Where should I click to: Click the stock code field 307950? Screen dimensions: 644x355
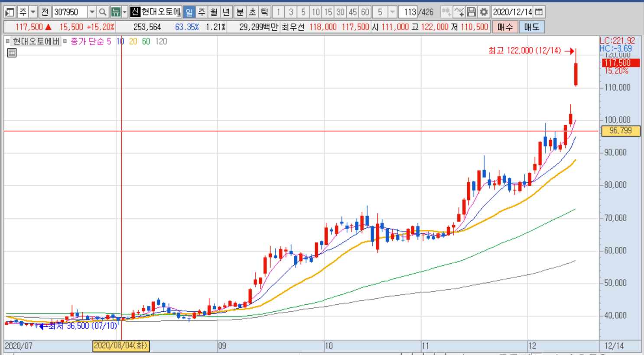click(x=70, y=12)
